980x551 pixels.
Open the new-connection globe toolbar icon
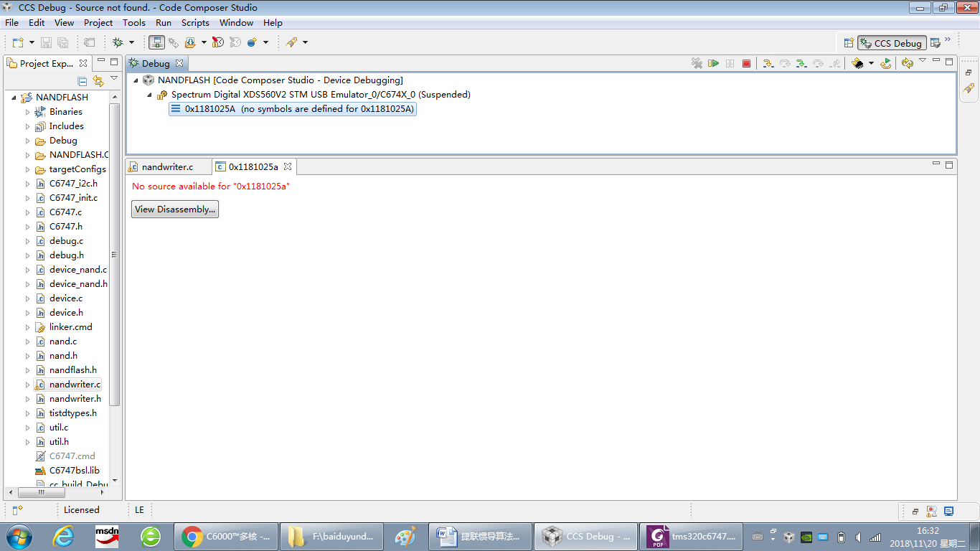pyautogui.click(x=252, y=42)
